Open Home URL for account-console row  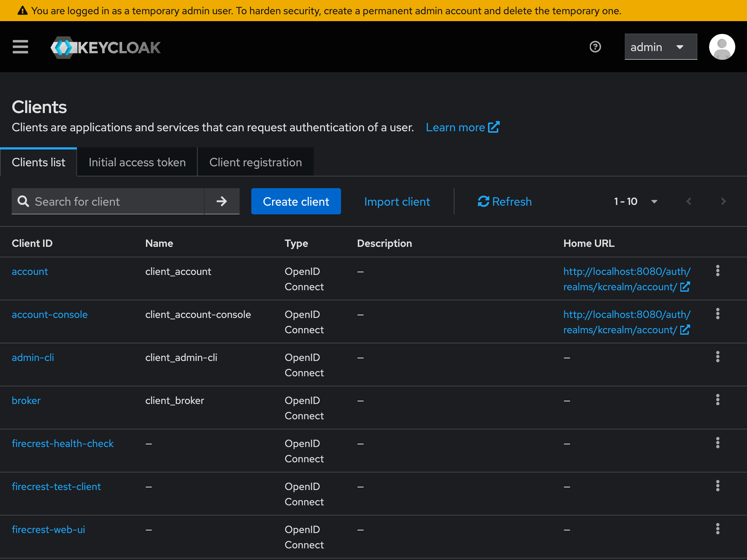(627, 322)
